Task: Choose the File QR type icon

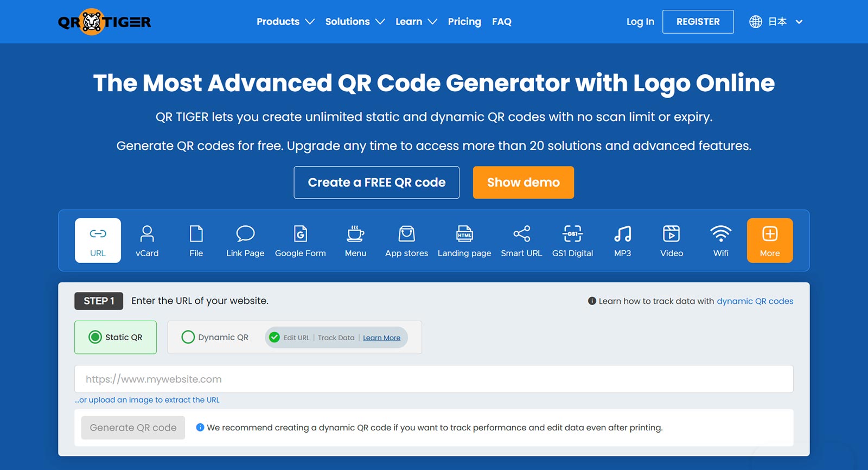Action: pyautogui.click(x=196, y=234)
